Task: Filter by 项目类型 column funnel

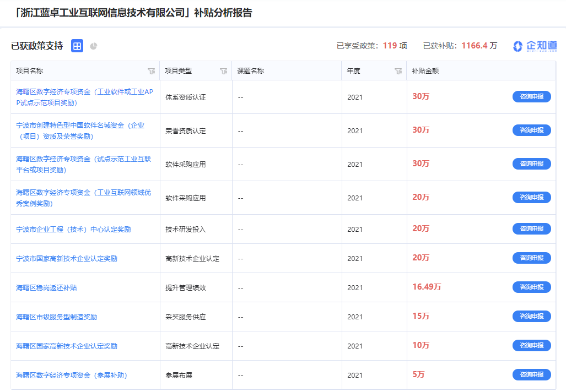Action: [223, 71]
